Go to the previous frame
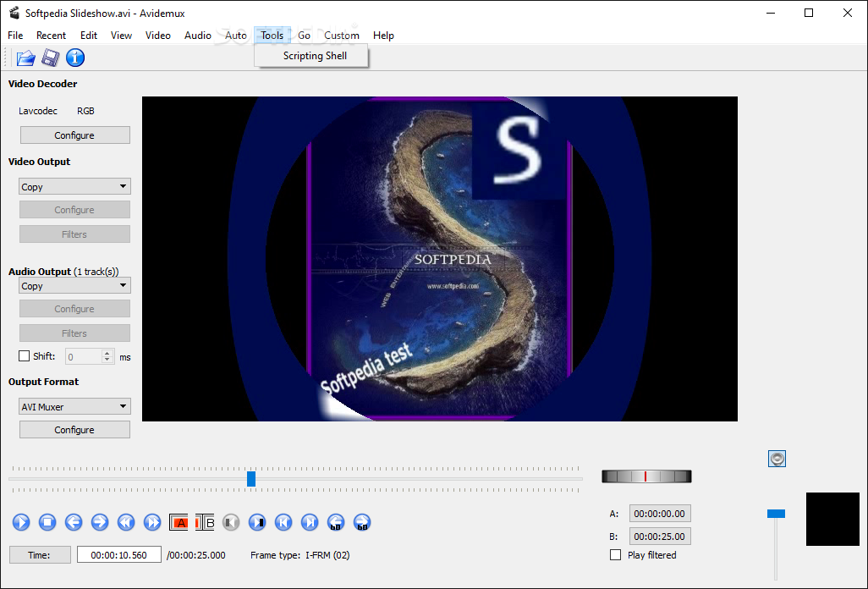The image size is (868, 589). (73, 522)
